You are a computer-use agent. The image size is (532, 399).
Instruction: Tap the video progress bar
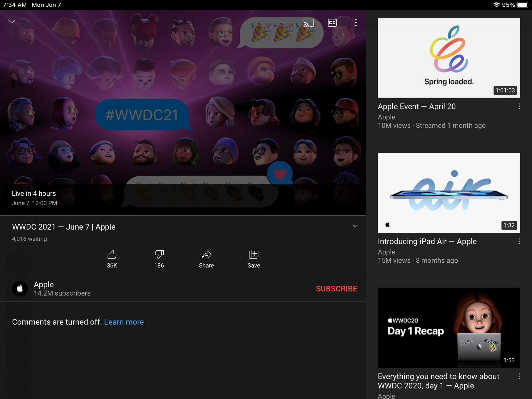[183, 215]
